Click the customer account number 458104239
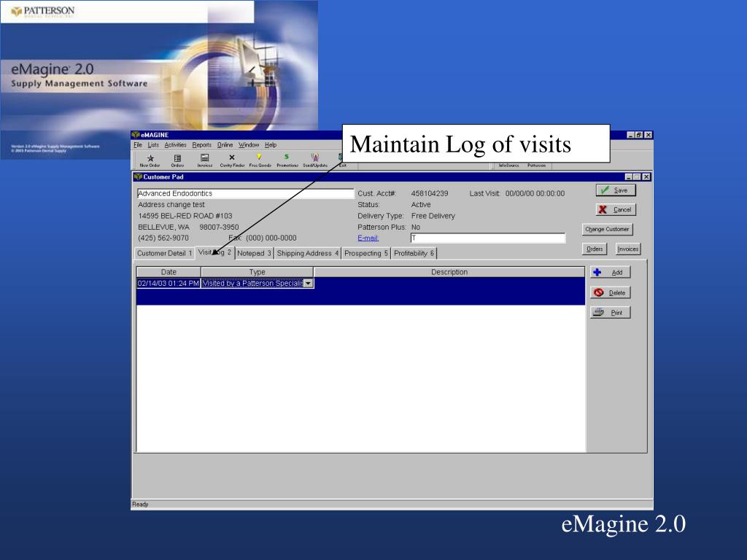This screenshot has width=747, height=560. click(430, 193)
